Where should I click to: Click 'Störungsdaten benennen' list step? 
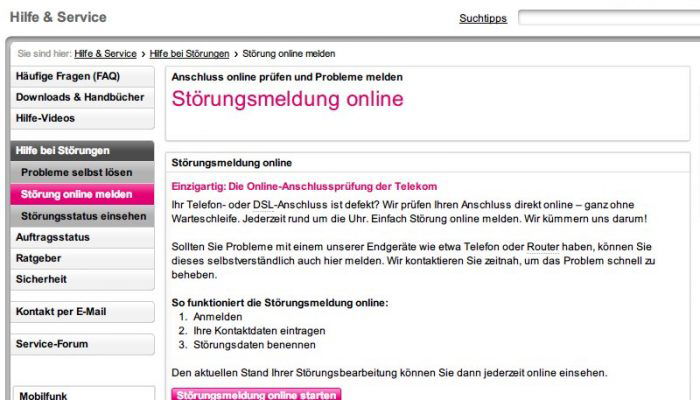254,345
